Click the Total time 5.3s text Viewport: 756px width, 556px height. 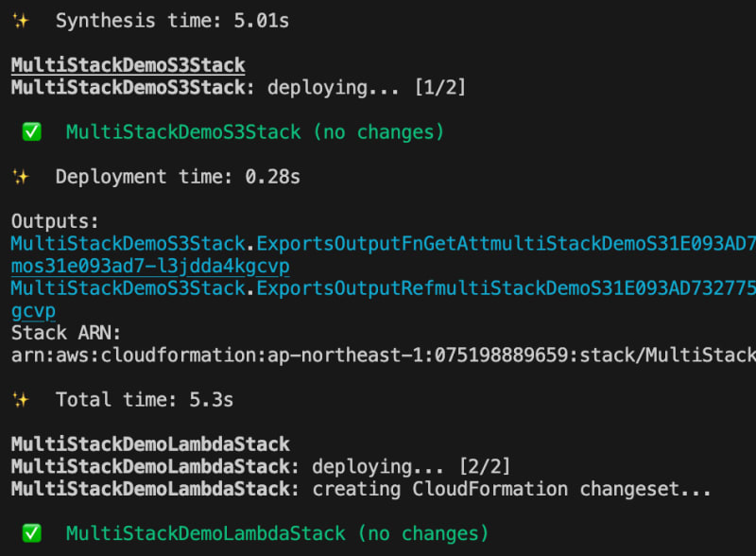coord(144,400)
